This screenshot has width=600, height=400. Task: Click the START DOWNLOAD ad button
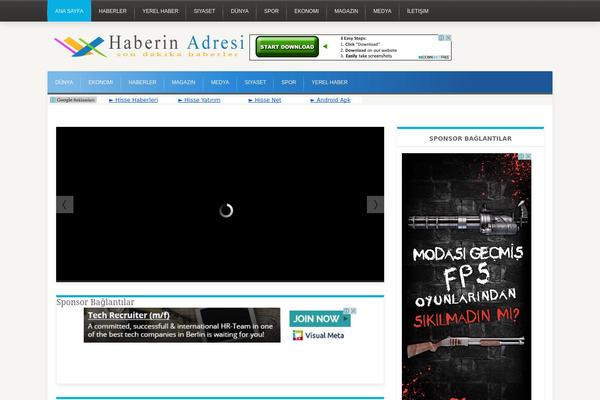pyautogui.click(x=287, y=47)
